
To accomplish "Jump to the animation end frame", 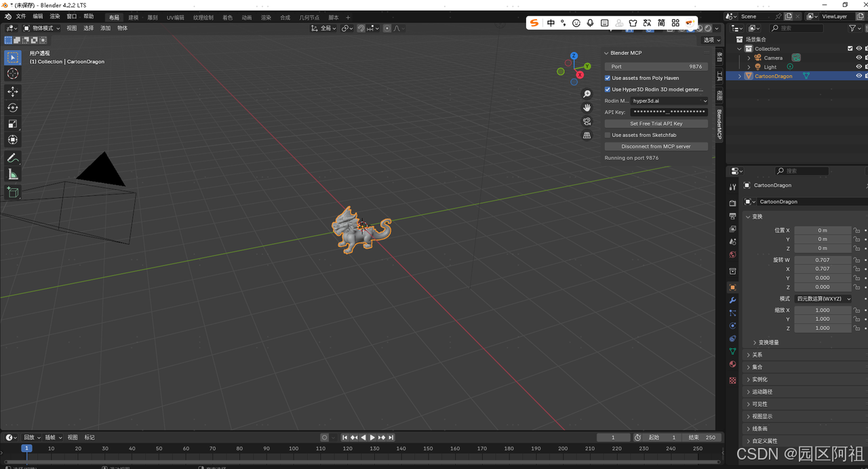I will [391, 437].
